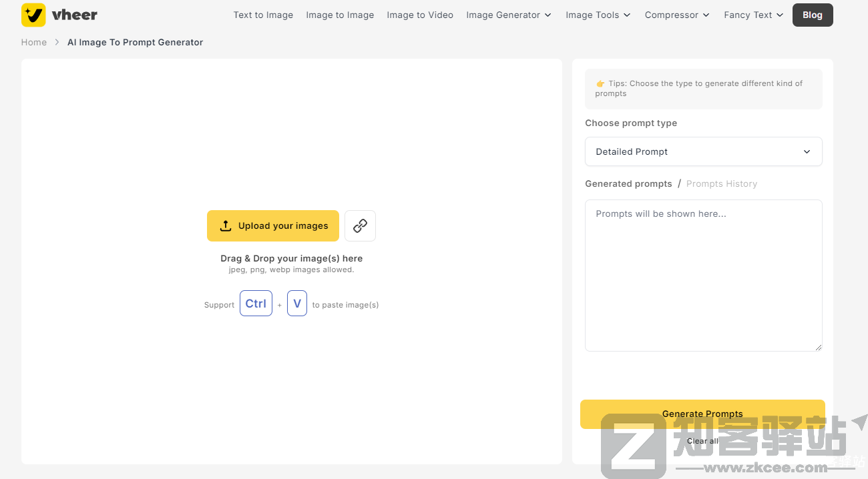Click the Home breadcrumb link

click(x=34, y=42)
